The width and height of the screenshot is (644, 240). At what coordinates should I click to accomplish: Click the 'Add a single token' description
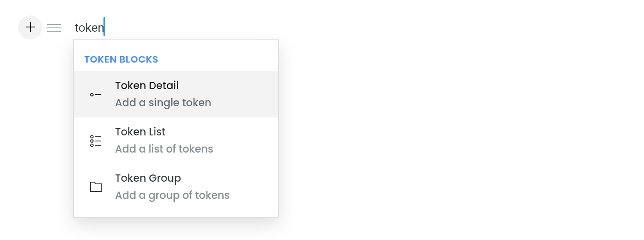pyautogui.click(x=163, y=103)
